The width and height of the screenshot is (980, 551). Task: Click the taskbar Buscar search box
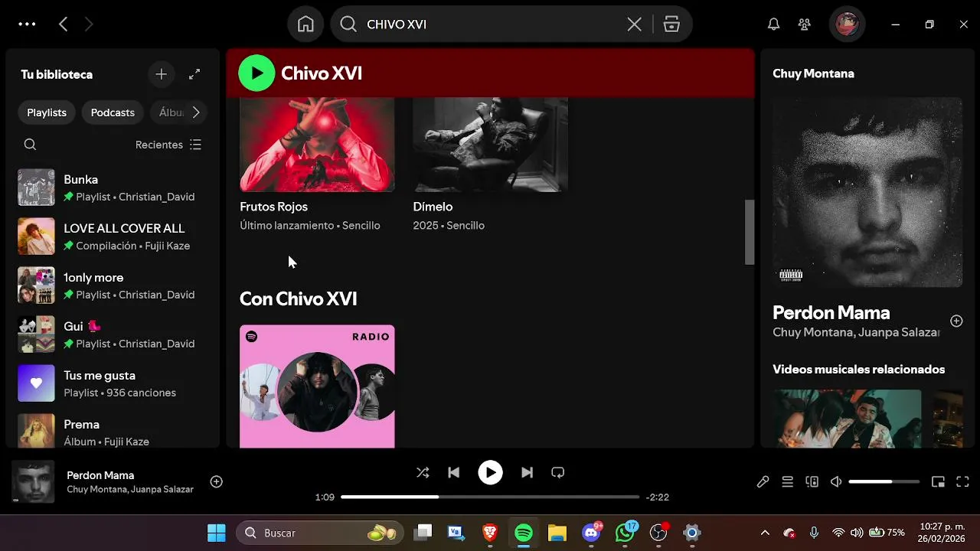click(x=320, y=533)
